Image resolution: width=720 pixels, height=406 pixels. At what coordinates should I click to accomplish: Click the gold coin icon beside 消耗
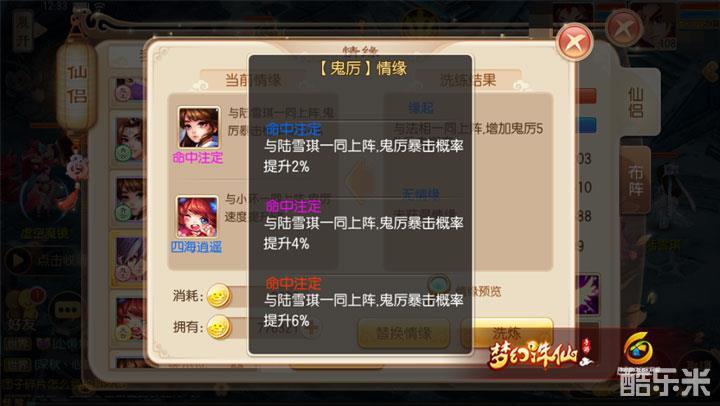pos(219,296)
